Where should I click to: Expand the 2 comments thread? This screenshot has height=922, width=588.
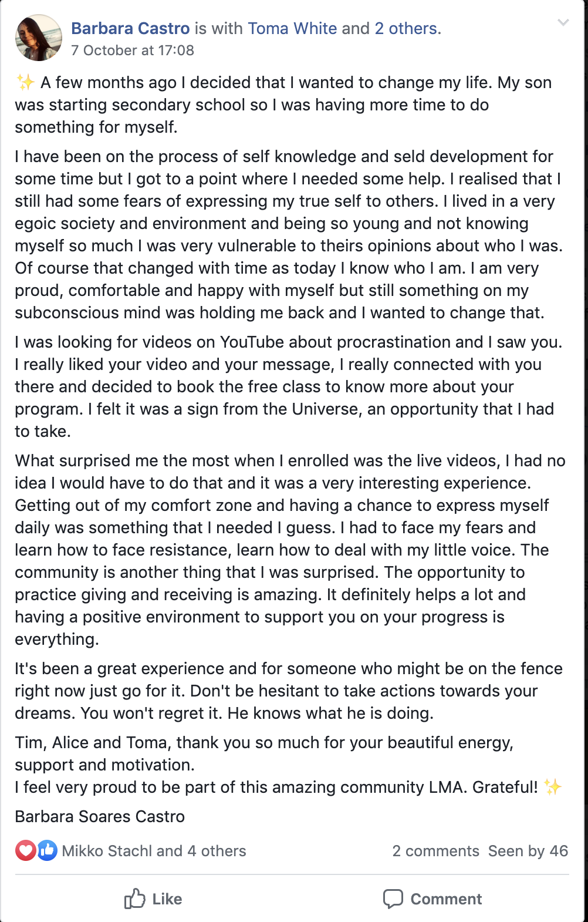coord(435,851)
